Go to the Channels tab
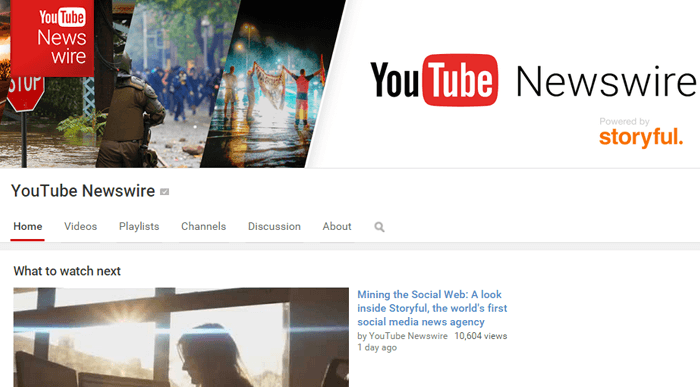 pos(204,226)
